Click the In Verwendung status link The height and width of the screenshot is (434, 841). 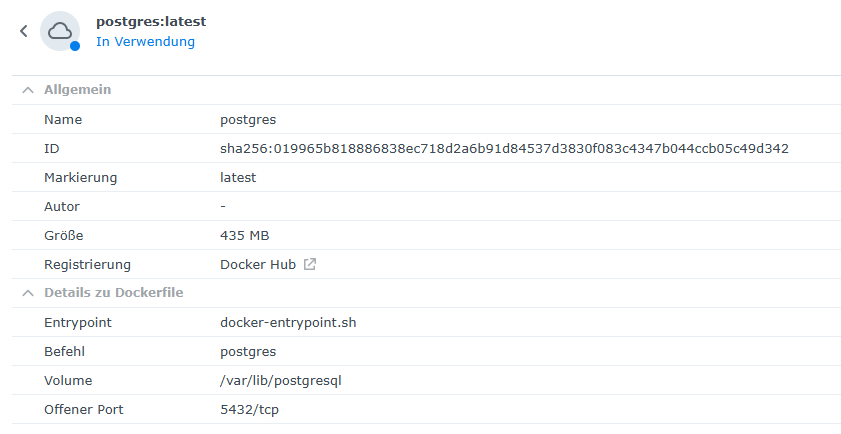[145, 42]
